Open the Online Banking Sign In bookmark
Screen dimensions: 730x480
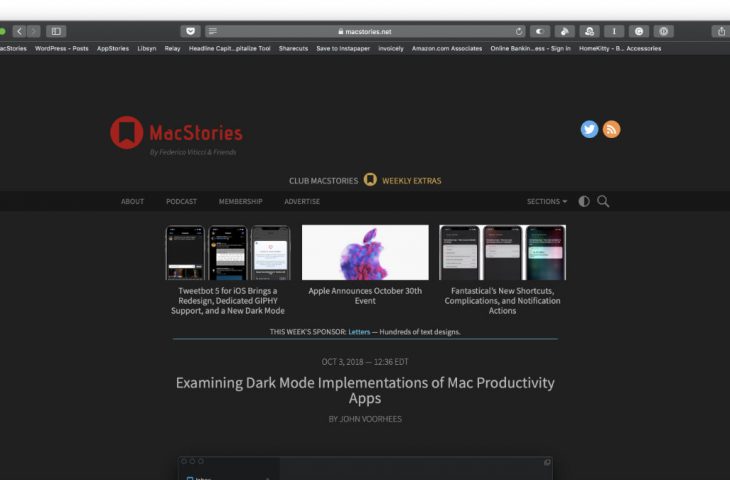click(530, 48)
